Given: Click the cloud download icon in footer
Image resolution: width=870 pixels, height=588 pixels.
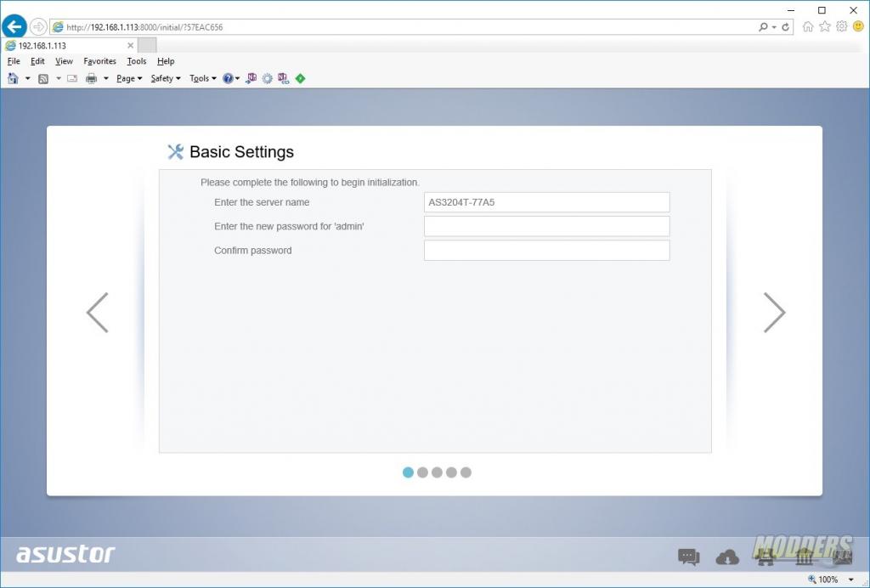Looking at the screenshot, I should (x=727, y=557).
